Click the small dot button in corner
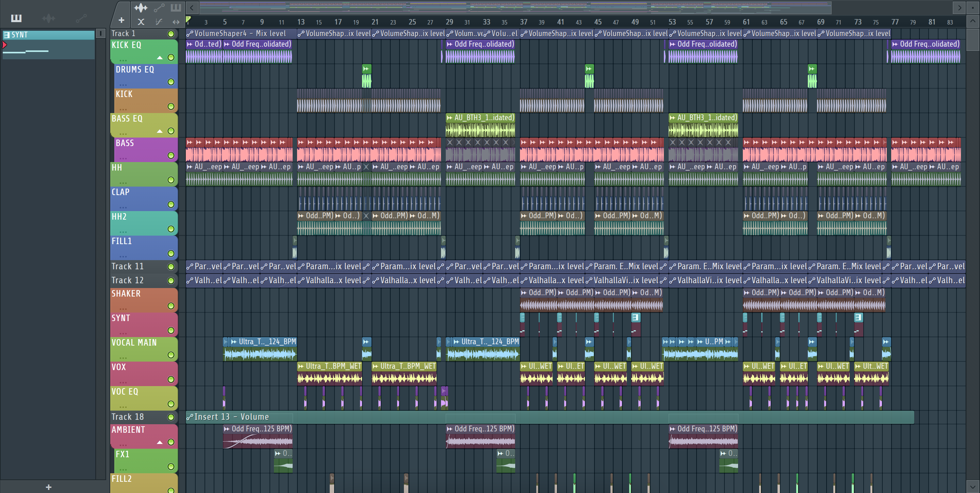980x493 pixels. pyautogui.click(x=973, y=7)
